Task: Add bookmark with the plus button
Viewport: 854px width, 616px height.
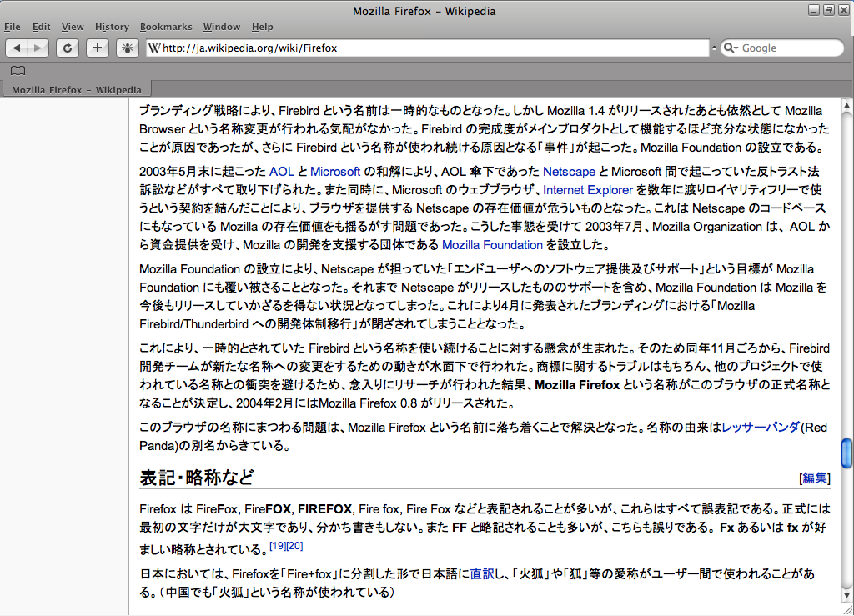Action: [x=98, y=48]
